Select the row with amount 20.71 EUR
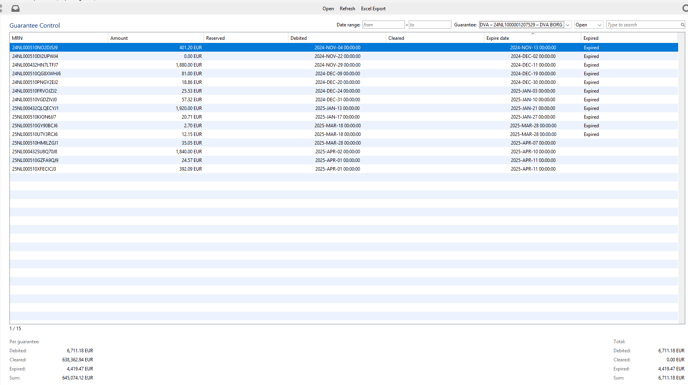 coord(344,117)
